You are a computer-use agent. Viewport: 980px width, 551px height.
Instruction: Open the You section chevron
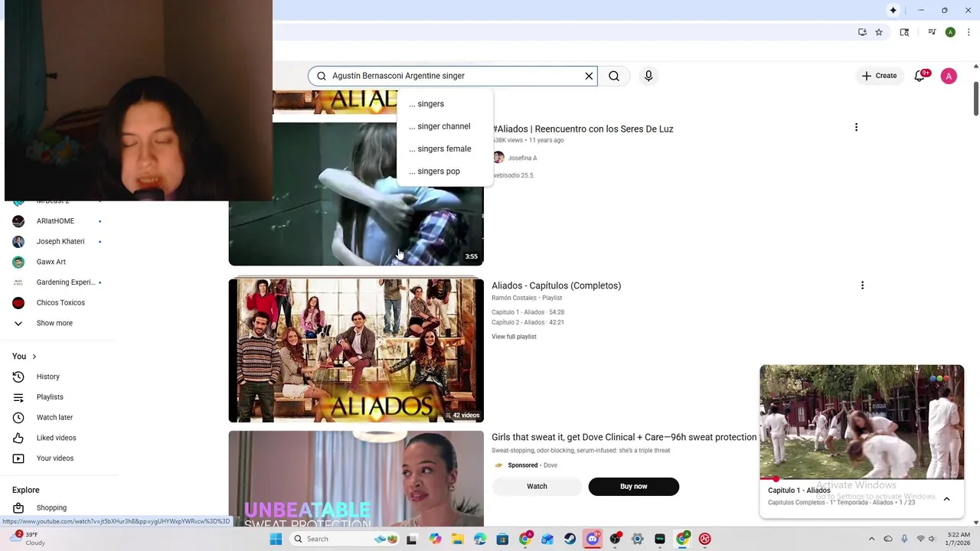(34, 357)
